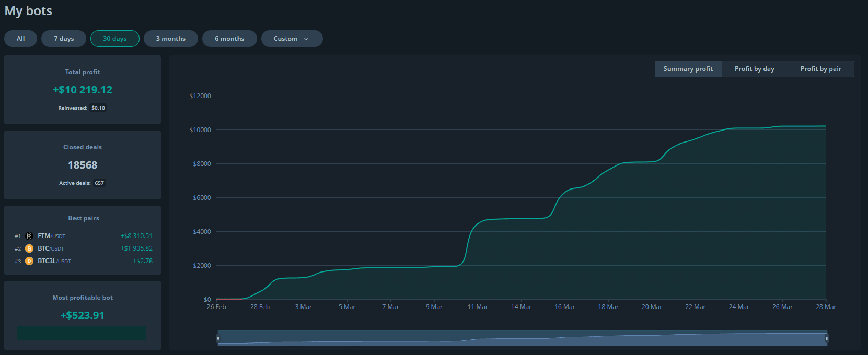Click the FTM coin icon
Image resolution: width=868 pixels, height=355 pixels.
(x=29, y=236)
